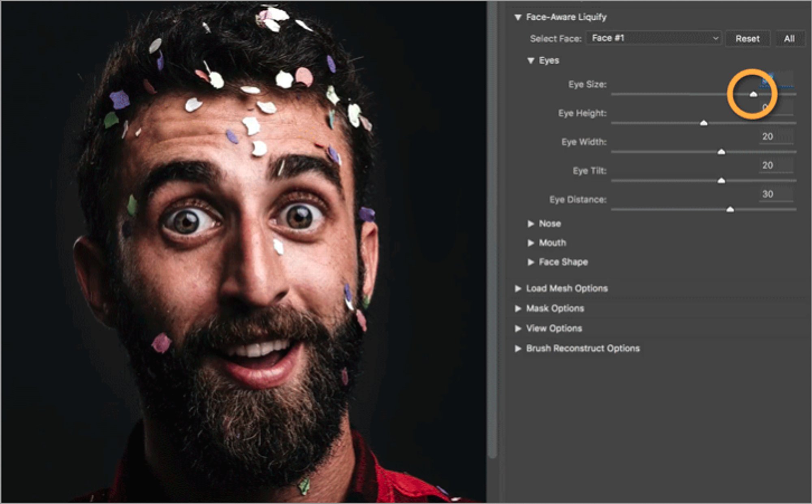
Task: Click the Eye Width slider handle
Action: click(721, 152)
